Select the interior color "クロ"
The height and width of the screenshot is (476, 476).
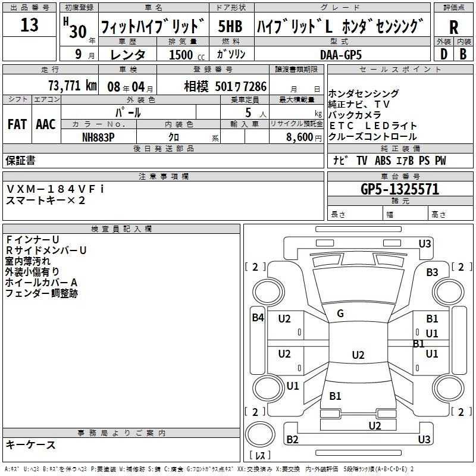pyautogui.click(x=174, y=137)
